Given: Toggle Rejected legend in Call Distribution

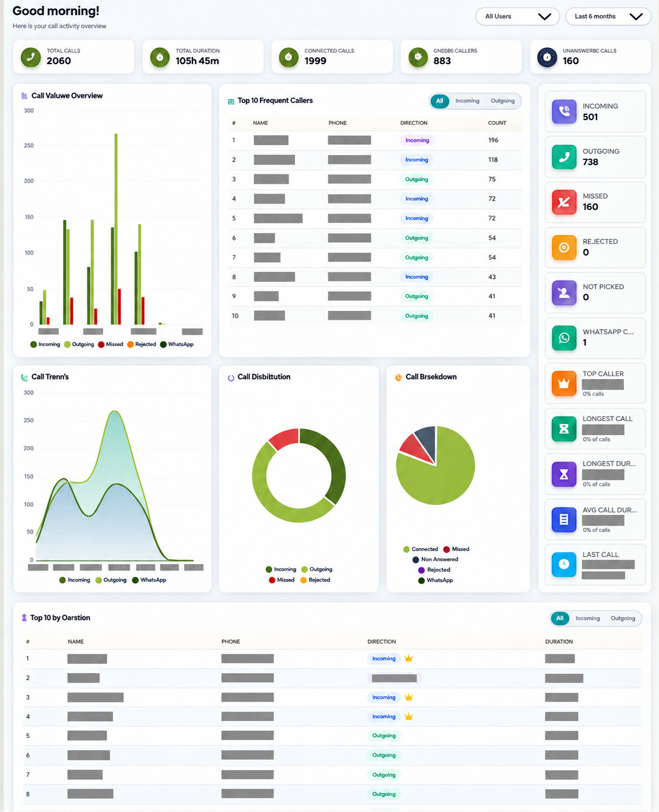Looking at the screenshot, I should click(x=316, y=580).
